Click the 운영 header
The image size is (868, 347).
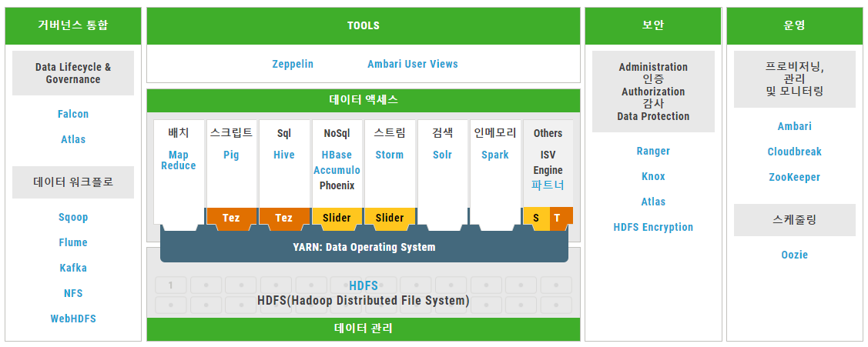[x=795, y=25]
